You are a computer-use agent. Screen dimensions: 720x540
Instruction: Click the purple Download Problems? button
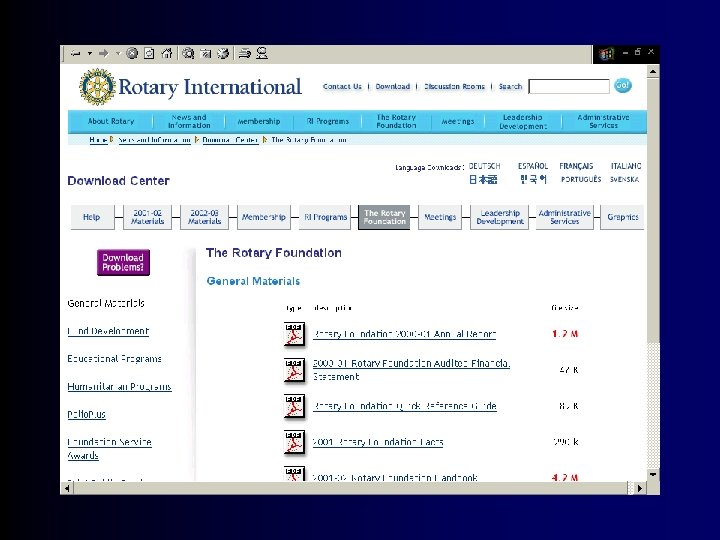[x=123, y=262]
